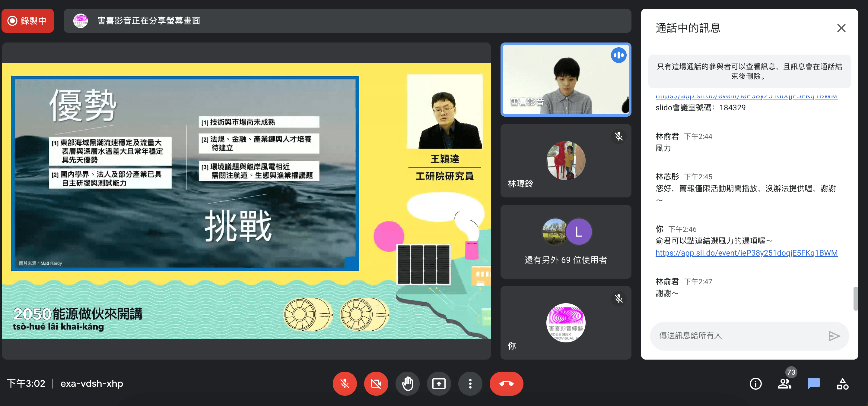This screenshot has width=868, height=406.
Task: Click the red recording indicator
Action: [x=28, y=21]
